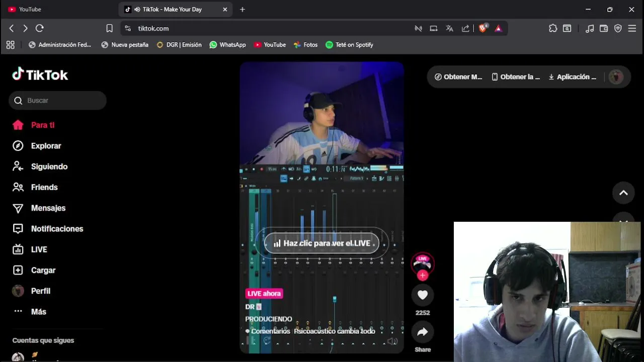Bookmark the page with the bookmark icon
The width and height of the screenshot is (644, 362).
(x=109, y=29)
